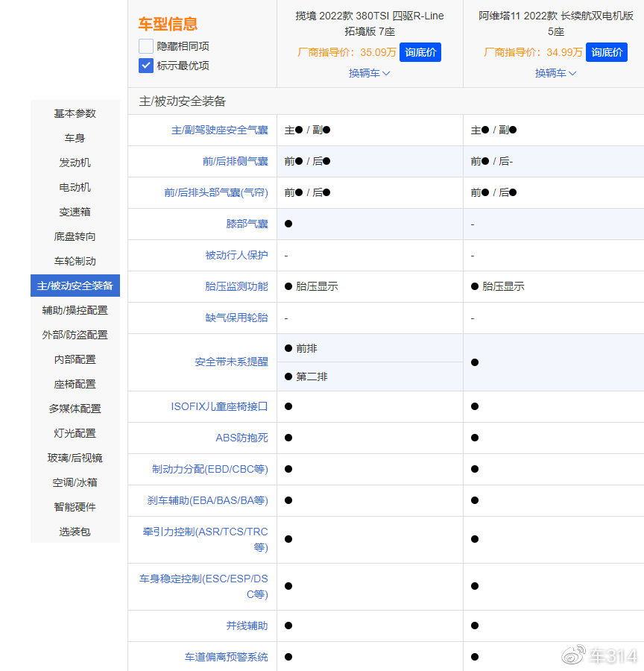The width and height of the screenshot is (644, 671).
Task: Select 车身 in the sidebar
Action: coord(75,138)
